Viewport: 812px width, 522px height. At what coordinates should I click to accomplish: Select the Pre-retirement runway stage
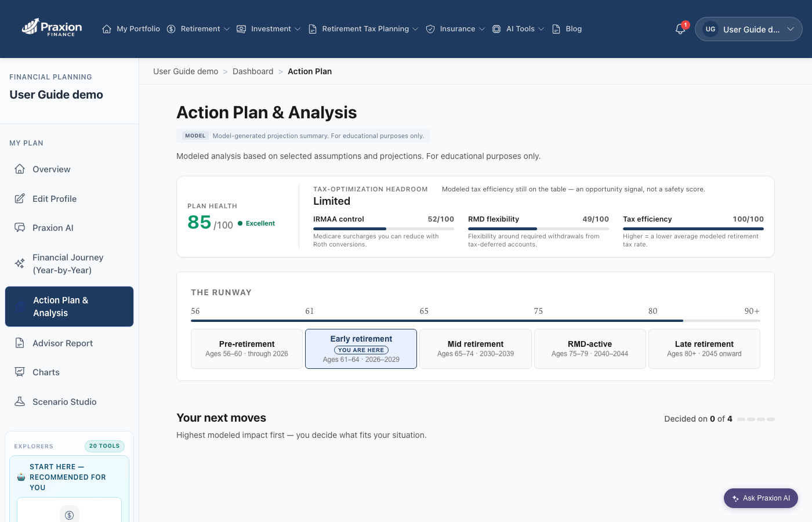coord(246,349)
